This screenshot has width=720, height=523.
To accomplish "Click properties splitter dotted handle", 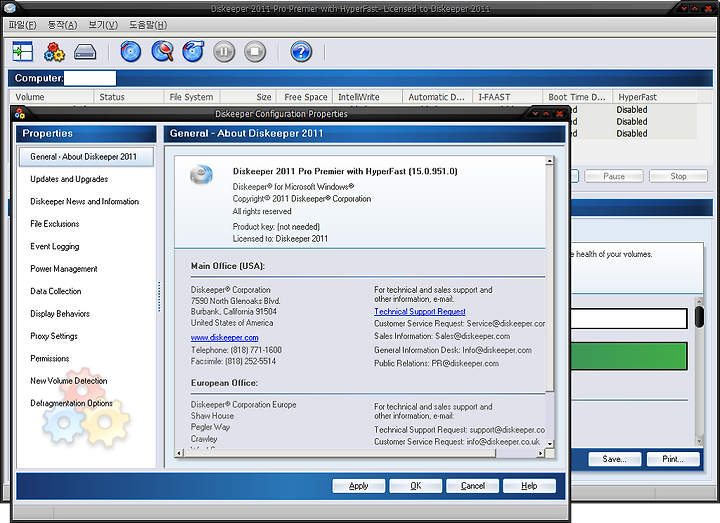I will (159, 297).
